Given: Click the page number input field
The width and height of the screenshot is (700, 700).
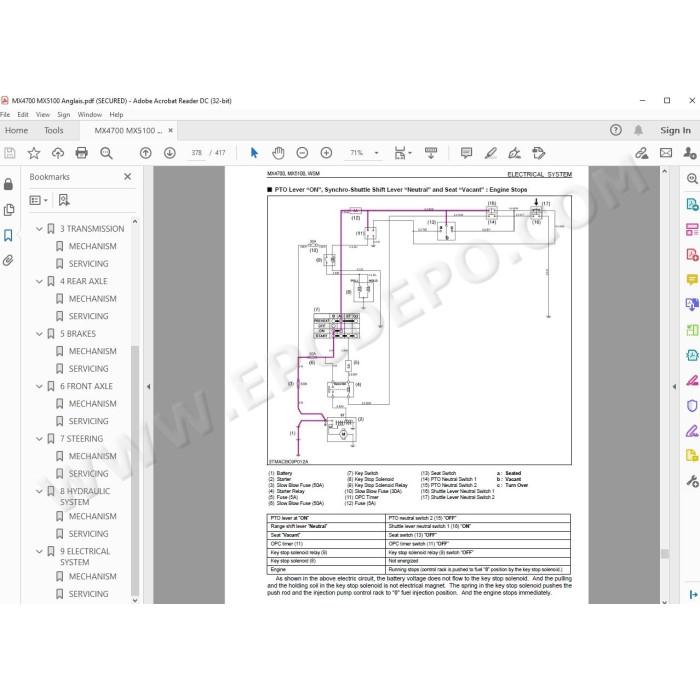Looking at the screenshot, I should pos(196,153).
